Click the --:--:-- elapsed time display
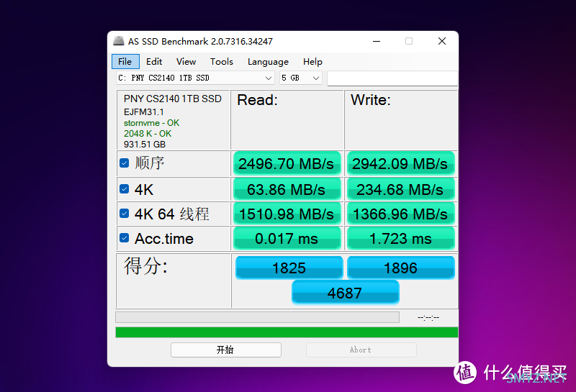 point(428,317)
